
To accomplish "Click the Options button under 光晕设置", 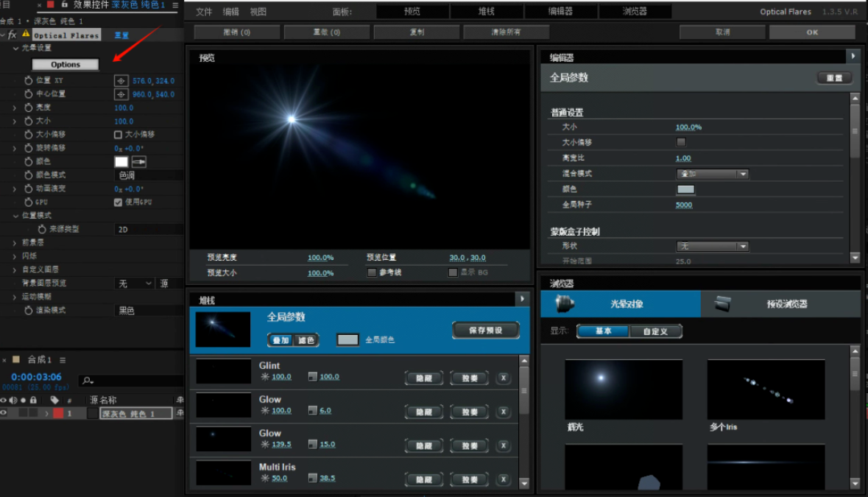I will point(66,65).
